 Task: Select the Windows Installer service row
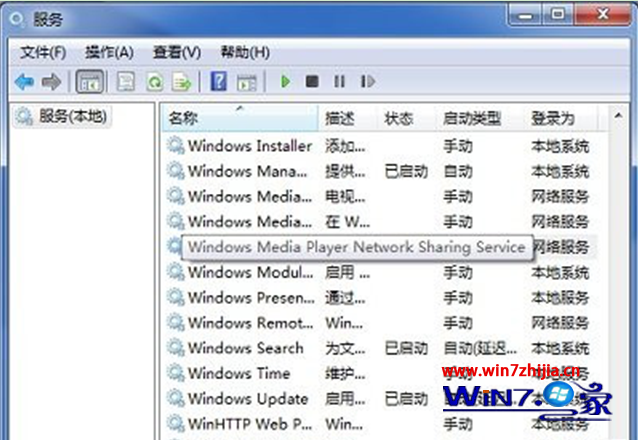pyautogui.click(x=380, y=146)
